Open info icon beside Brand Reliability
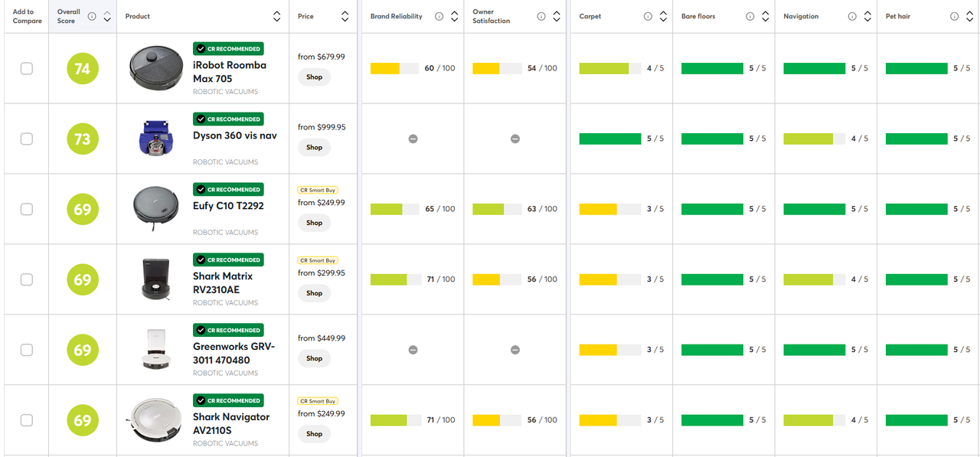Viewport: 980px width, 457px height. [x=439, y=16]
